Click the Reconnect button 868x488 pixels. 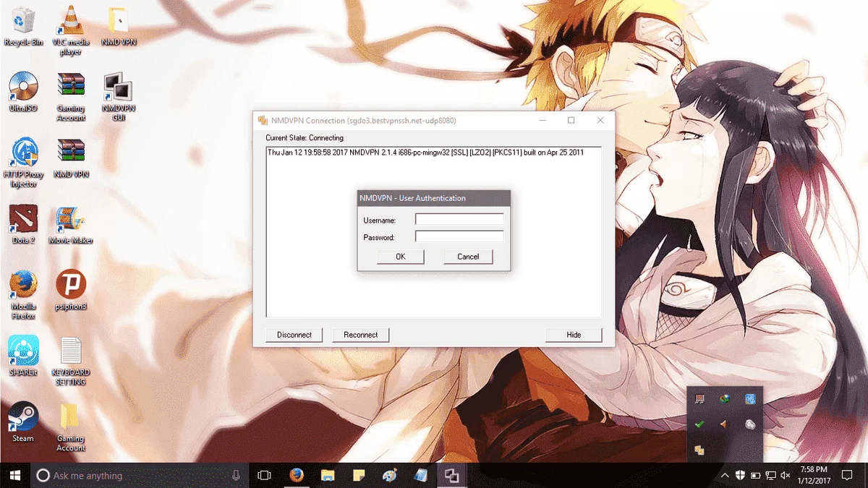coord(361,335)
